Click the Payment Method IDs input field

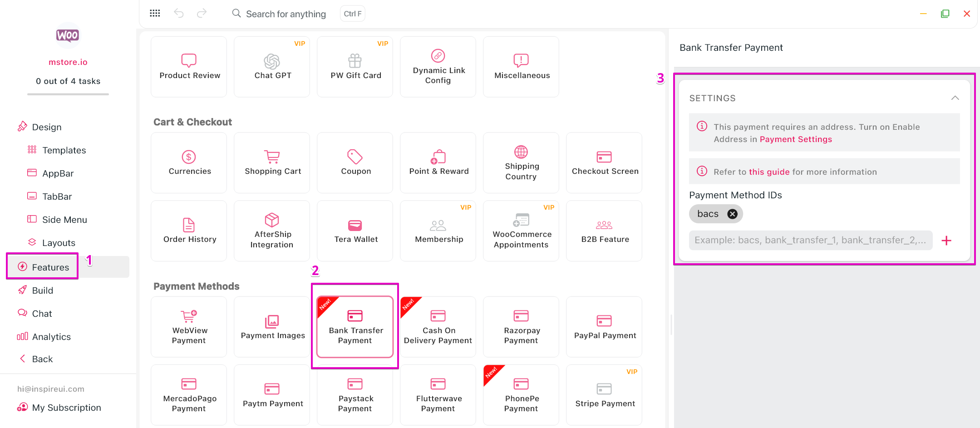pyautogui.click(x=810, y=241)
